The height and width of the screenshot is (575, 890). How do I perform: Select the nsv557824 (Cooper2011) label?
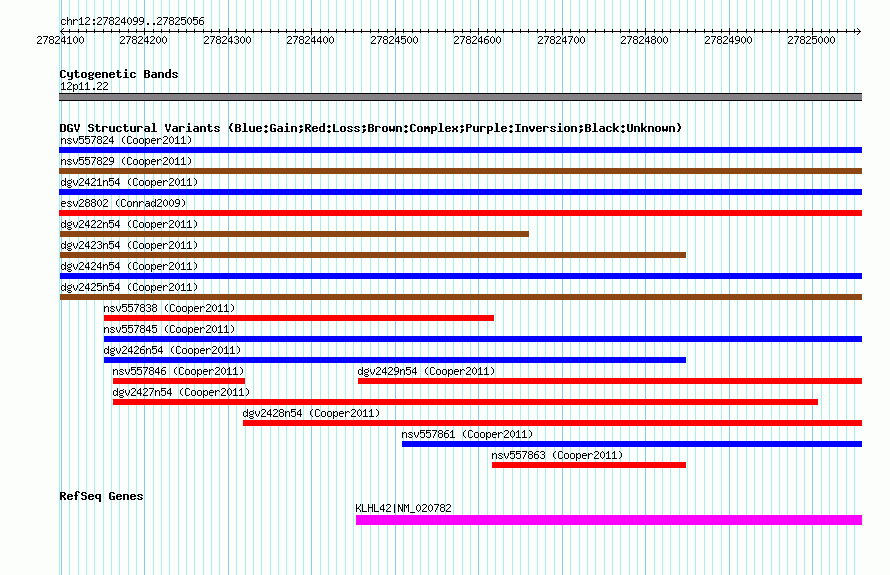click(x=126, y=140)
